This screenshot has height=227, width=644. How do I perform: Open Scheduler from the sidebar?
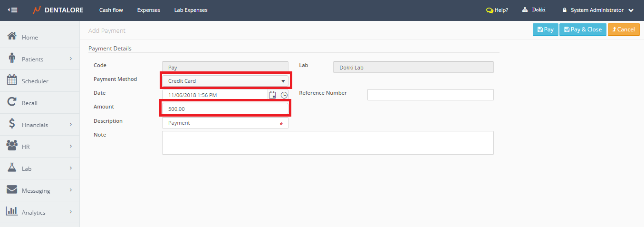coord(35,81)
